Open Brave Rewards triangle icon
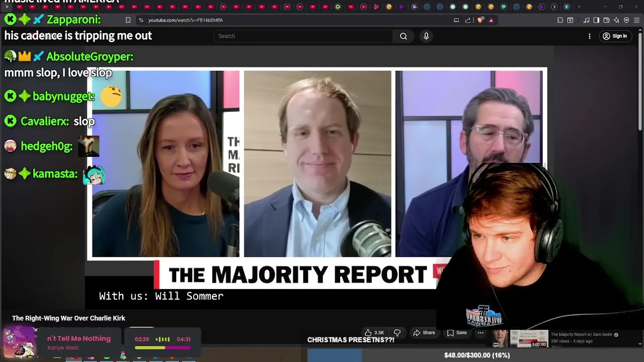 [x=491, y=20]
